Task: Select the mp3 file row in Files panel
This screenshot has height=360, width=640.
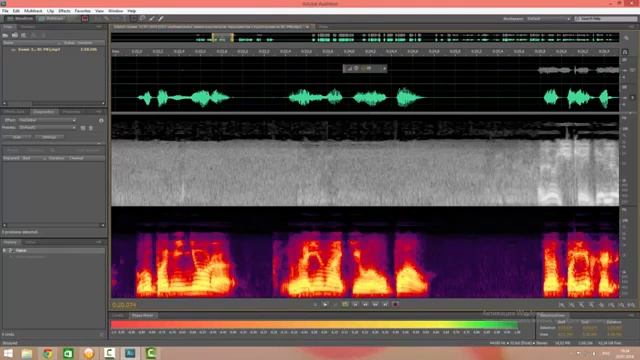Action: click(x=53, y=49)
